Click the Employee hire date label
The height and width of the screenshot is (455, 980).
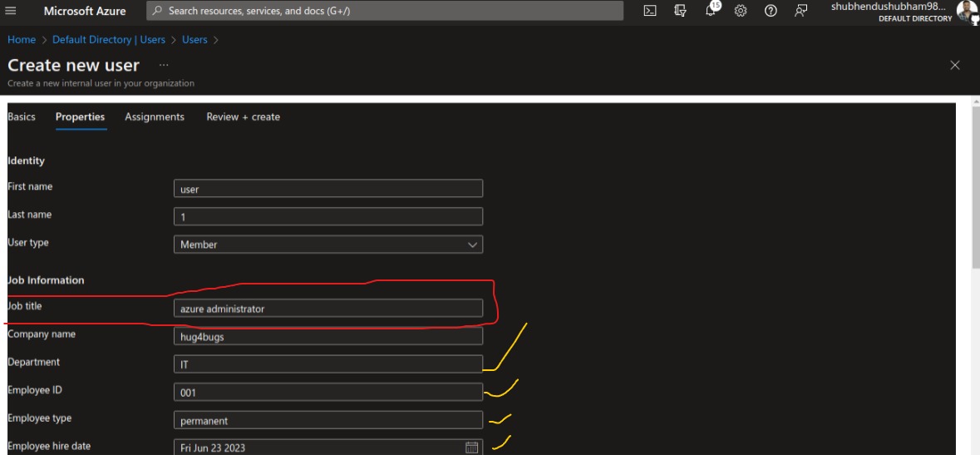tap(49, 446)
